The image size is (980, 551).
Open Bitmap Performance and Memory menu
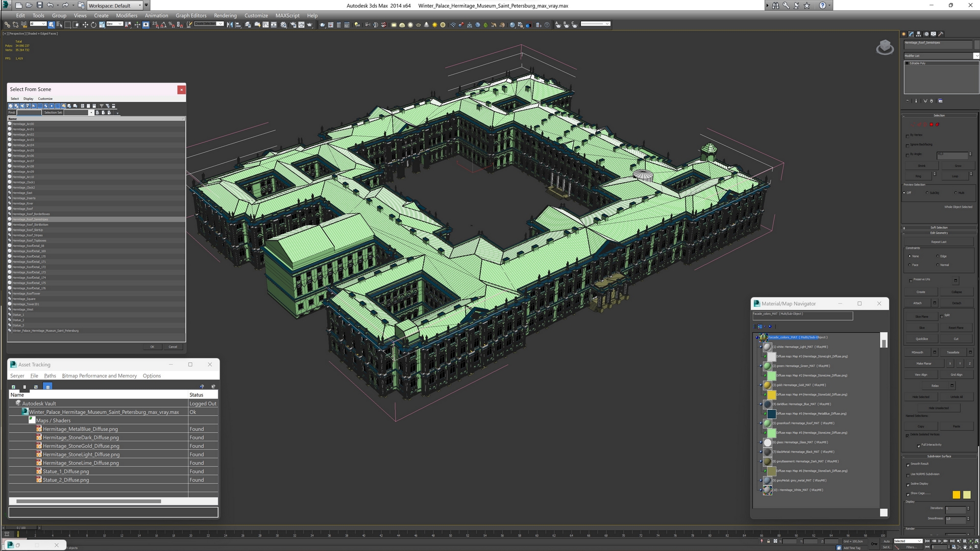click(100, 376)
